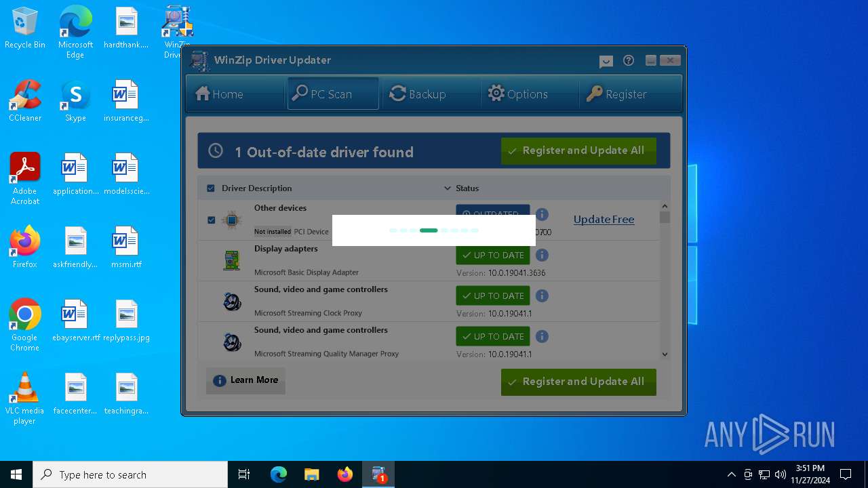Click the Not installed label

273,232
